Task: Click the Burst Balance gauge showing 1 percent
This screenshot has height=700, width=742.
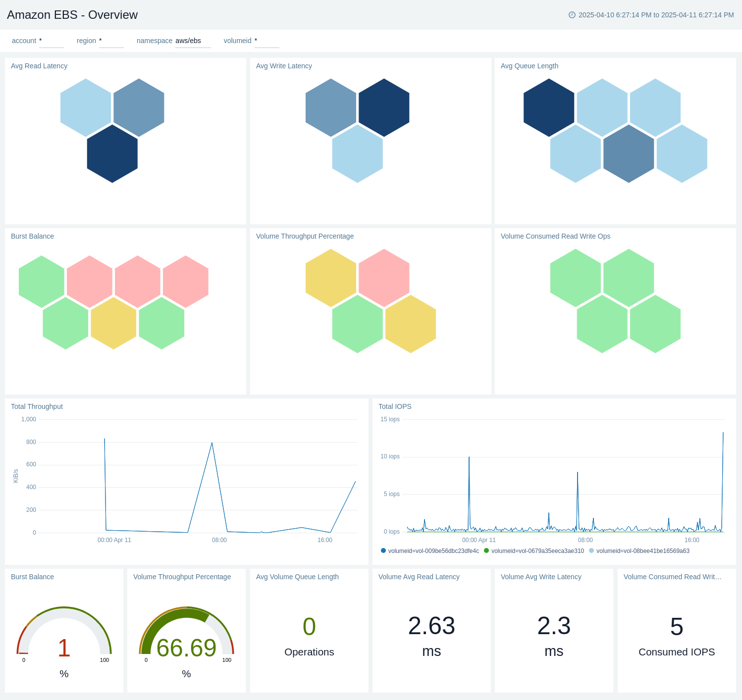Action: pos(64,639)
